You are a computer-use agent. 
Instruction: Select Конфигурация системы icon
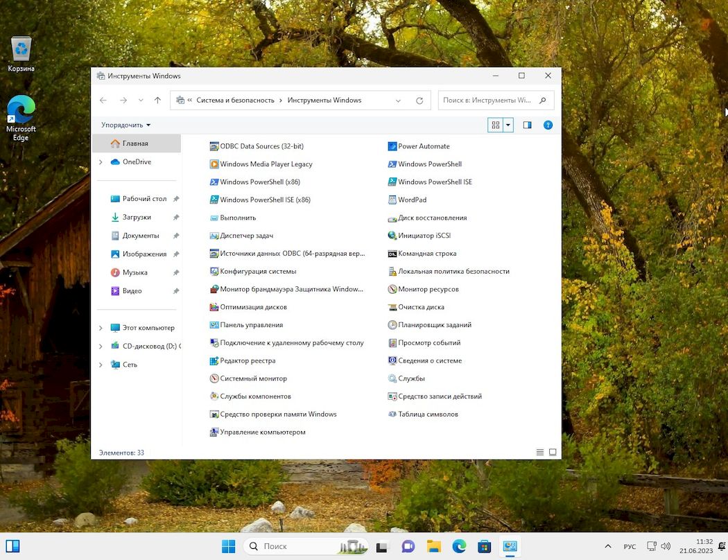(214, 272)
